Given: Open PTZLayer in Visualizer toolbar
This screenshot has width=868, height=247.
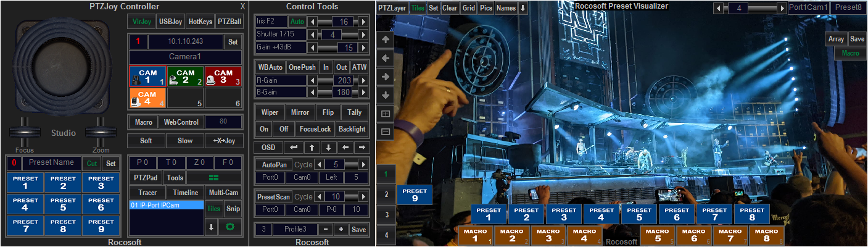Looking at the screenshot, I should pyautogui.click(x=392, y=8).
